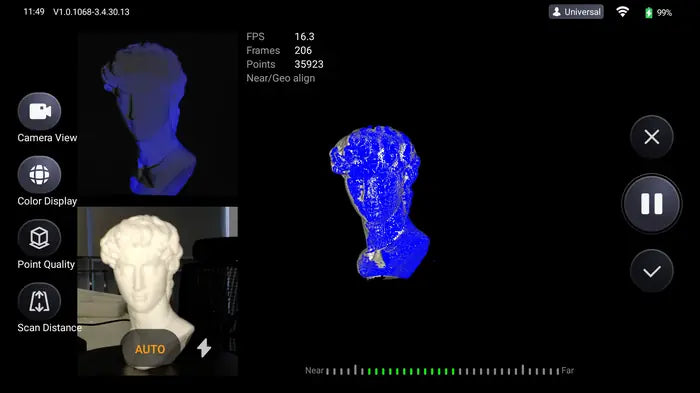Pause the scan with the pause button
The height and width of the screenshot is (393, 700).
pyautogui.click(x=652, y=204)
